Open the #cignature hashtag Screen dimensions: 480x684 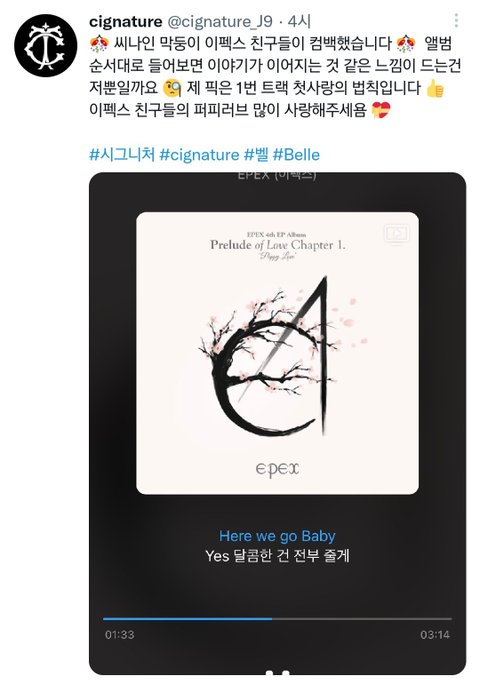pyautogui.click(x=199, y=154)
